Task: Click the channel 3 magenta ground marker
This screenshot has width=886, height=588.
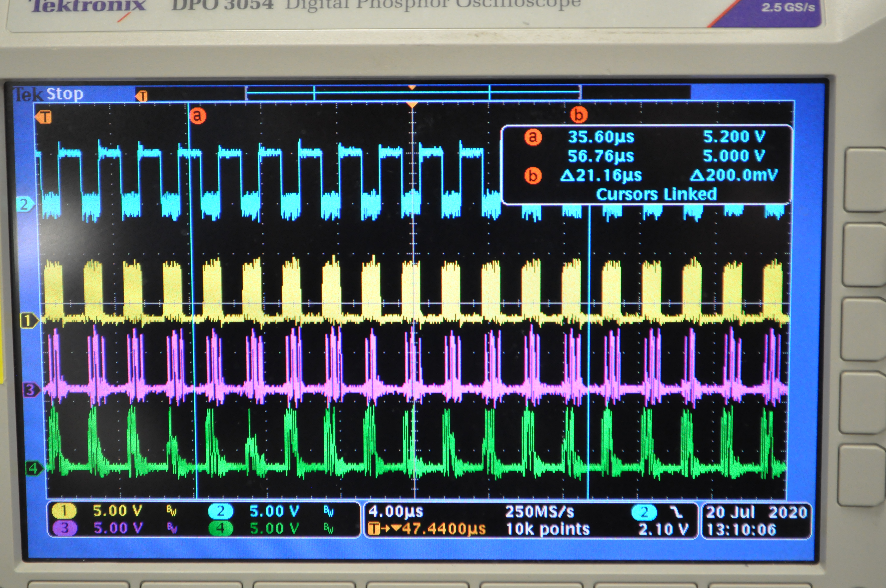Action: tap(31, 390)
